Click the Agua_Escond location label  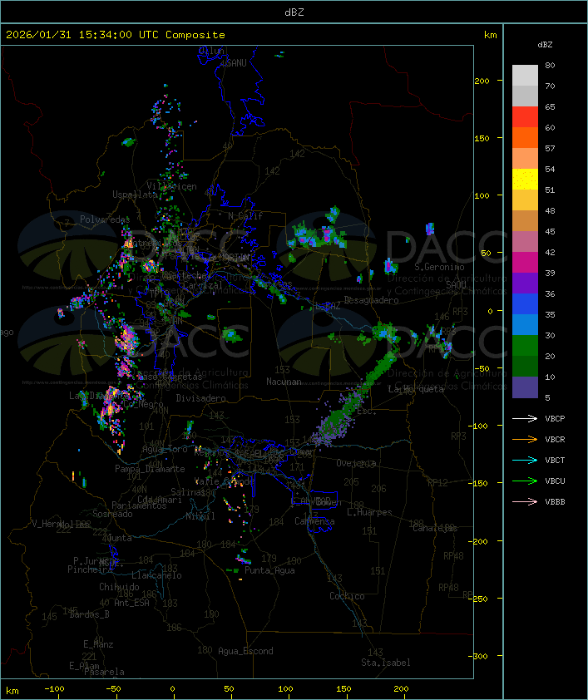pyautogui.click(x=245, y=651)
